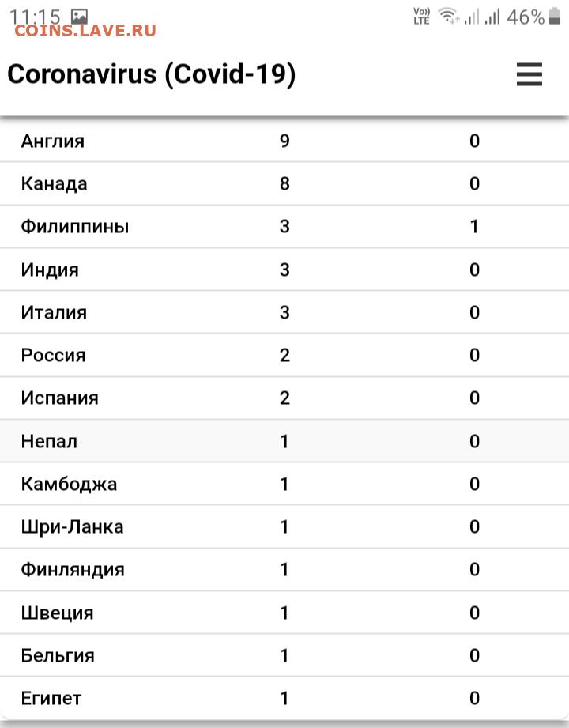Screen dimensions: 569x728
Task: Select the Египет row
Action: coord(284,698)
